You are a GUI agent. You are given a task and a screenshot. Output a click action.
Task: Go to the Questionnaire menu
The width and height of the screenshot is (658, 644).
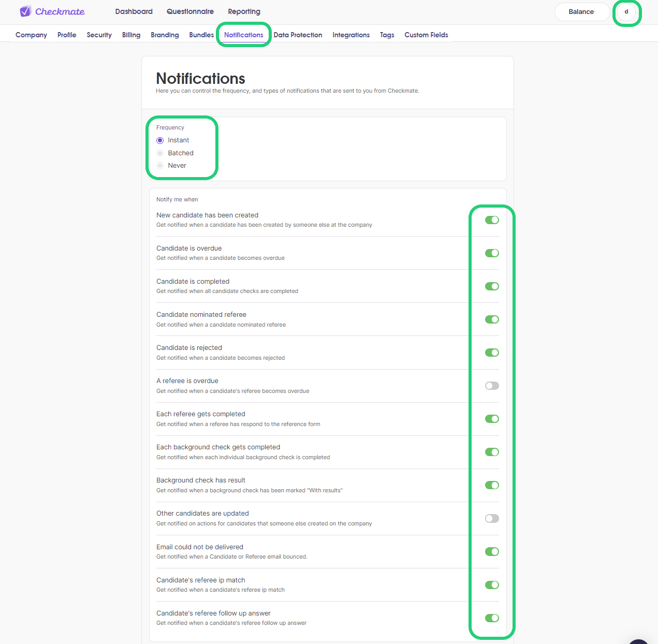click(x=190, y=11)
